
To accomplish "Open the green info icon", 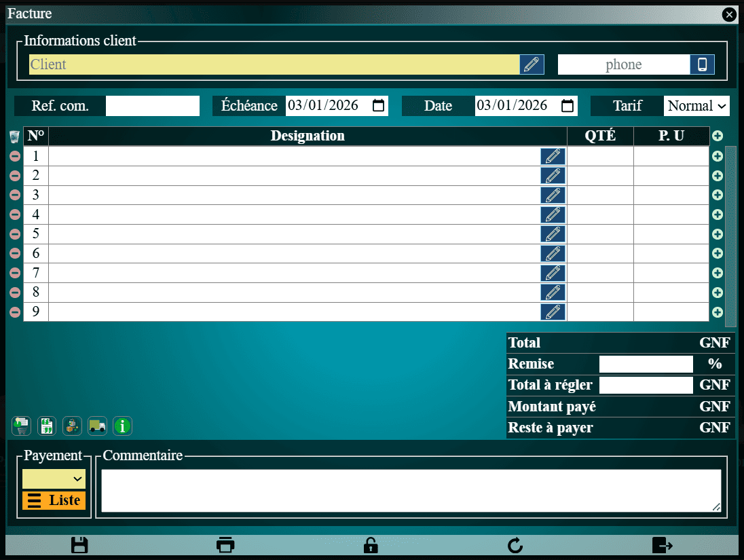I will (x=122, y=426).
